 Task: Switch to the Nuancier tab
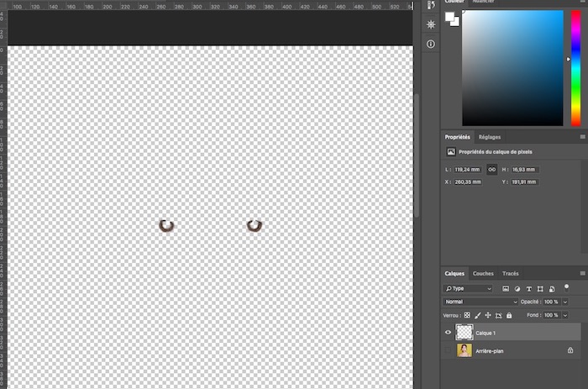pyautogui.click(x=483, y=2)
